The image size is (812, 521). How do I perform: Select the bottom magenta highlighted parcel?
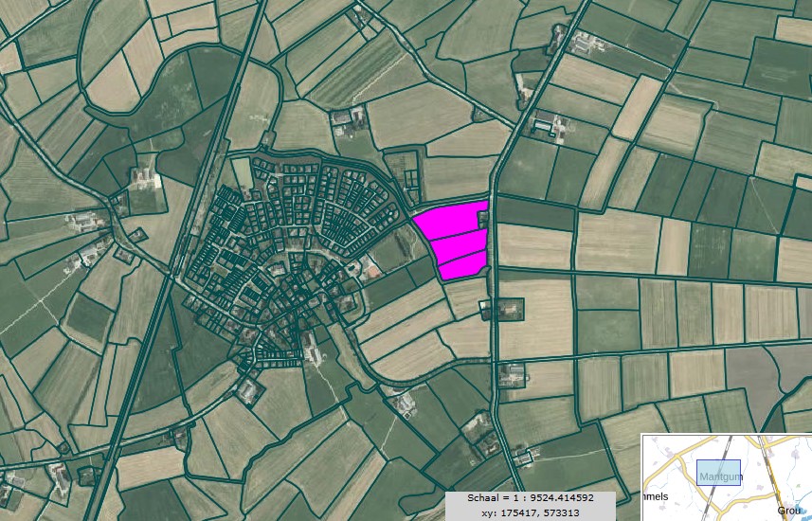[x=462, y=267]
